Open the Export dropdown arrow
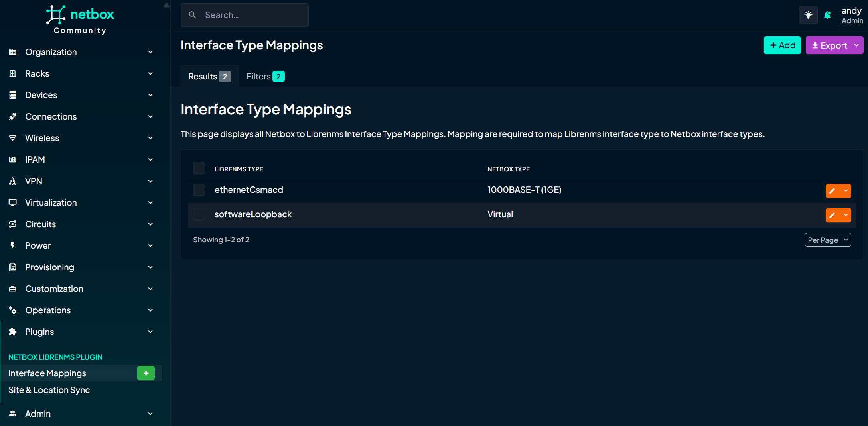The height and width of the screenshot is (426, 868). (856, 45)
